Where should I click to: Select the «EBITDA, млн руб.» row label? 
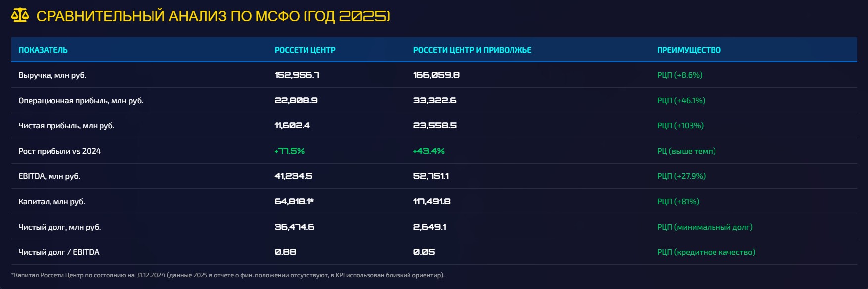(49, 176)
